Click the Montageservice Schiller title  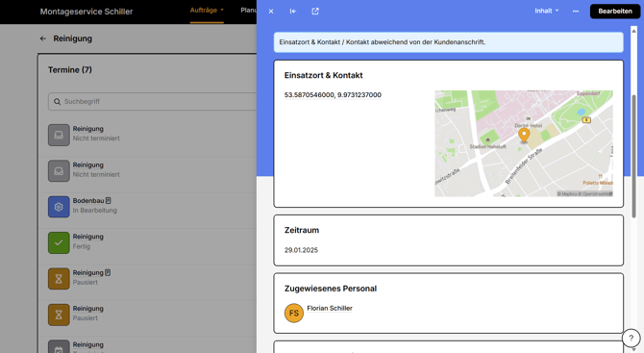click(x=87, y=12)
